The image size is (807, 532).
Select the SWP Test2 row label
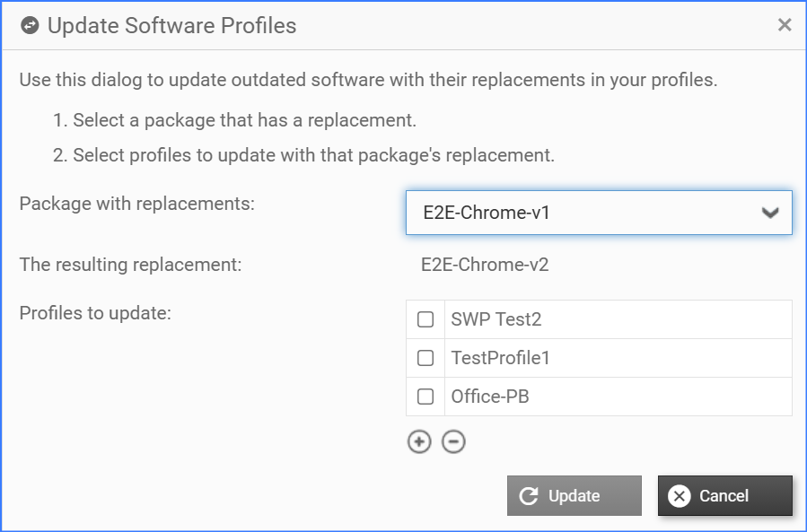pyautogui.click(x=496, y=319)
